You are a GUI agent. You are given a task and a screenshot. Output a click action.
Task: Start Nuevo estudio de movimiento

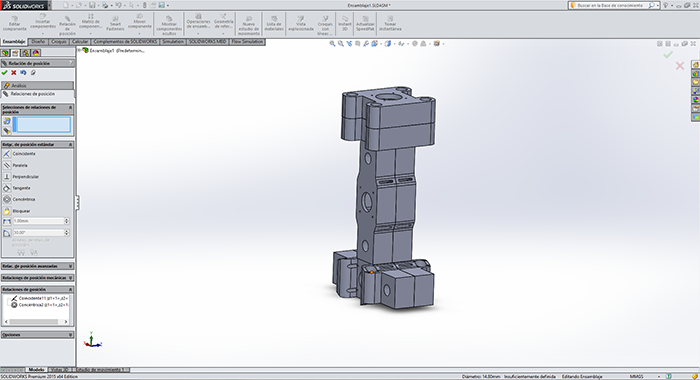click(x=249, y=26)
